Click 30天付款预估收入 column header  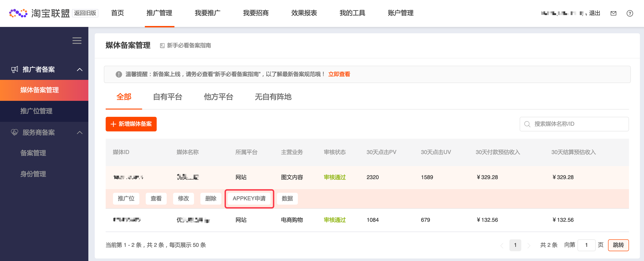pos(498,152)
